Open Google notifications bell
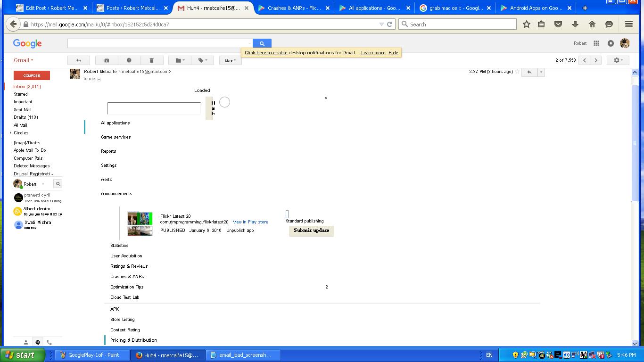The width and height of the screenshot is (644, 362). (611, 43)
